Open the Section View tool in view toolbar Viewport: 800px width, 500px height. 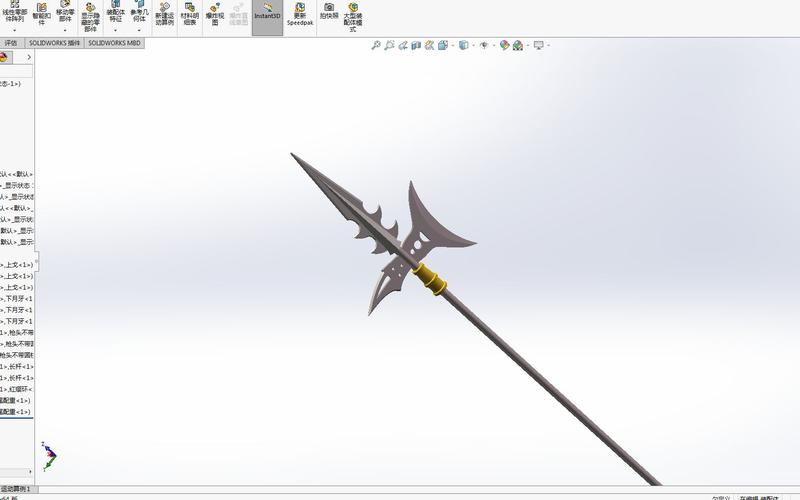[x=415, y=45]
